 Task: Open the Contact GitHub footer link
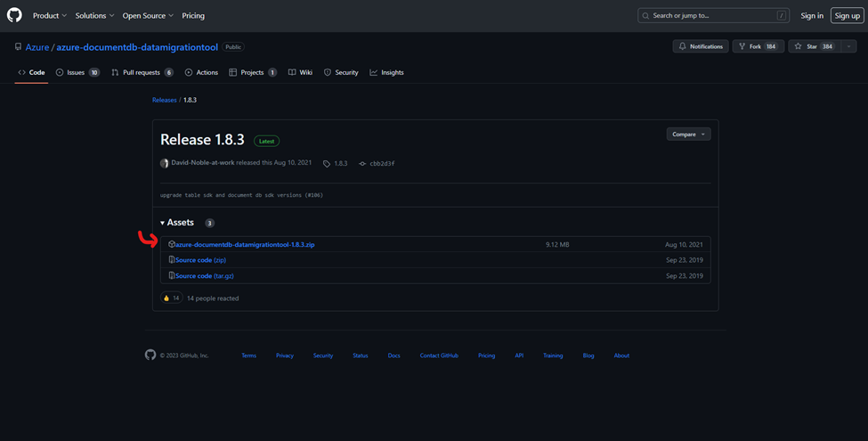(439, 355)
